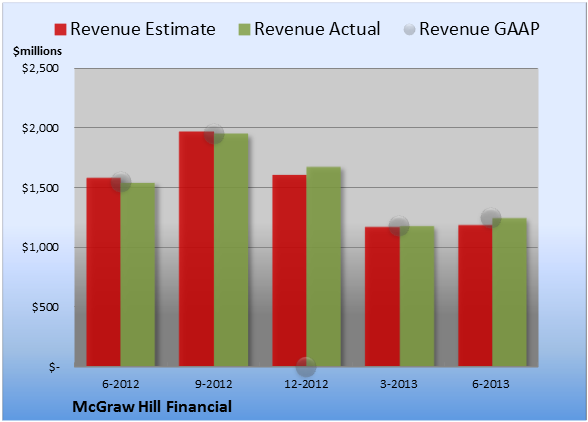Click the '6-2012' quarter label
Viewport: 588px width, 422px height.
(121, 384)
